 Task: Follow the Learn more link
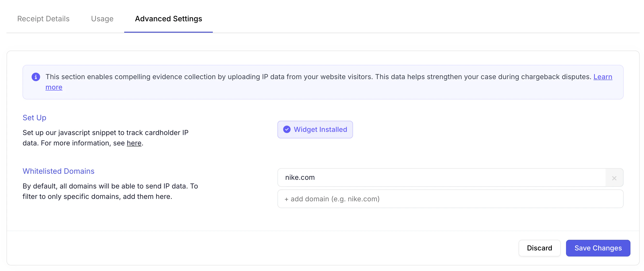(603, 77)
